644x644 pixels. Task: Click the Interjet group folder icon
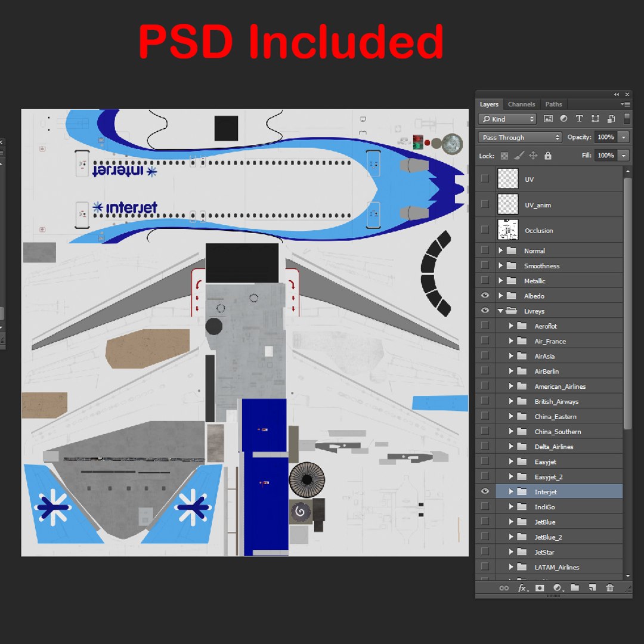(x=522, y=491)
